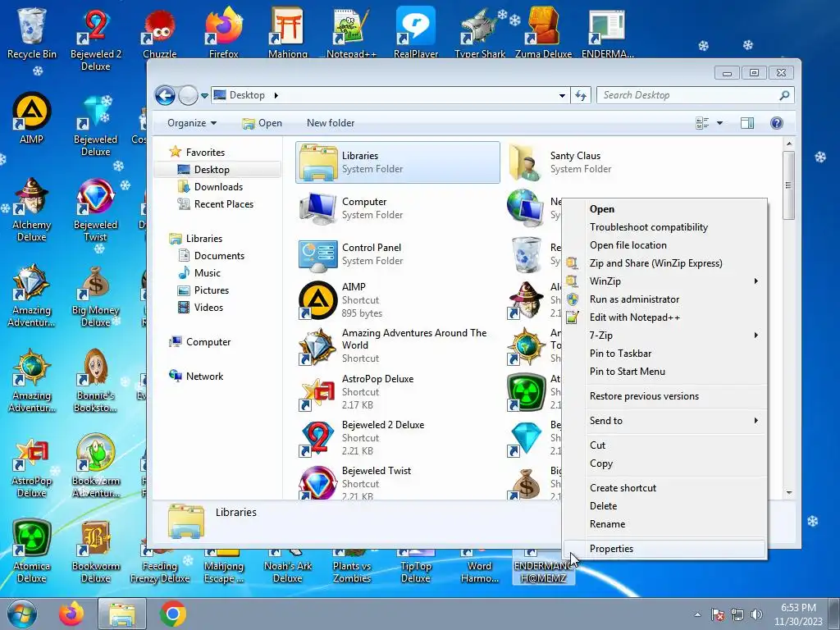Select Big Money Deluxe desktop icon
840x630 pixels.
point(95,295)
